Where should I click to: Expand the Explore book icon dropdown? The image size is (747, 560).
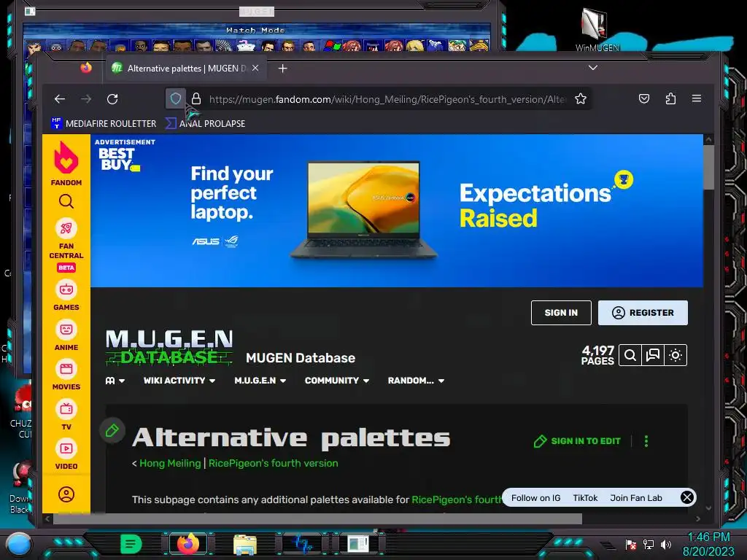115,381
